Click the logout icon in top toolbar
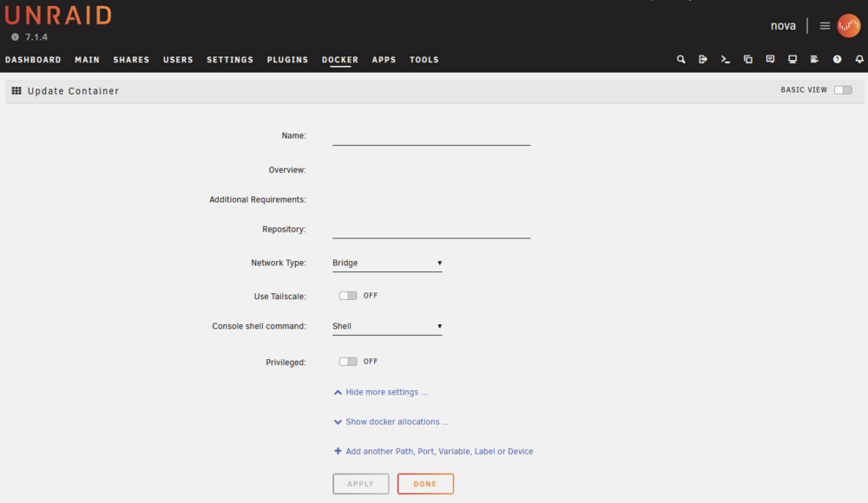This screenshot has height=503, width=868. point(703,59)
